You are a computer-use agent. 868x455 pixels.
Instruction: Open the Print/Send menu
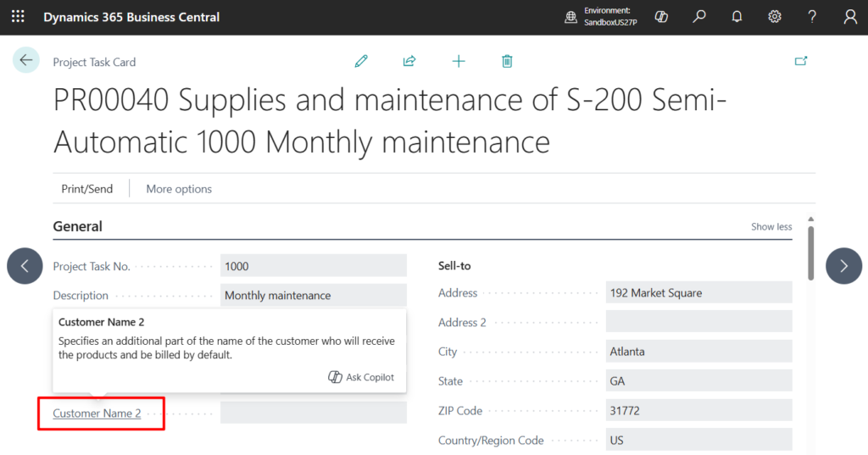pos(86,189)
